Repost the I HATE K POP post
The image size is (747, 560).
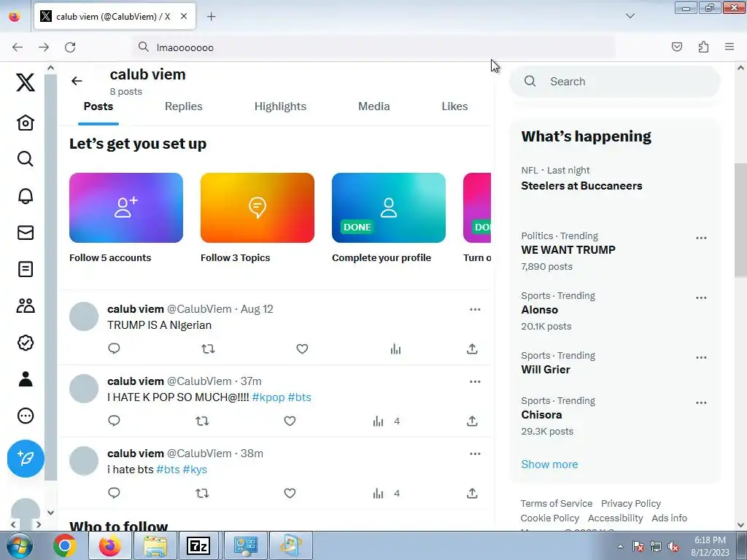[202, 421]
